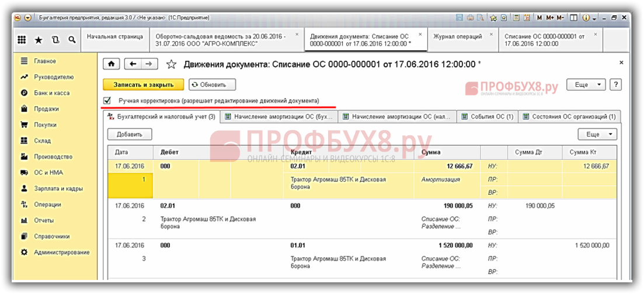Go to Home button with house icon
Image resolution: width=644 pixels, height=294 pixels.
pyautogui.click(x=111, y=64)
